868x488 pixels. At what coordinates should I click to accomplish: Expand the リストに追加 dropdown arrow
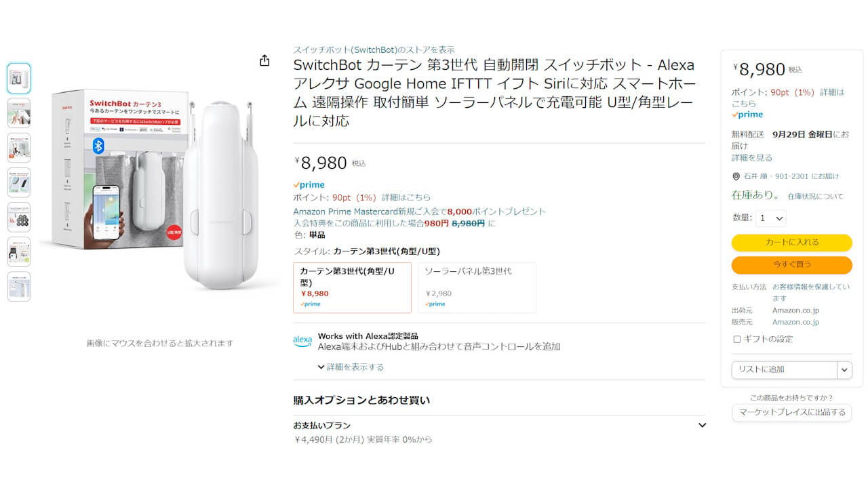tap(844, 370)
